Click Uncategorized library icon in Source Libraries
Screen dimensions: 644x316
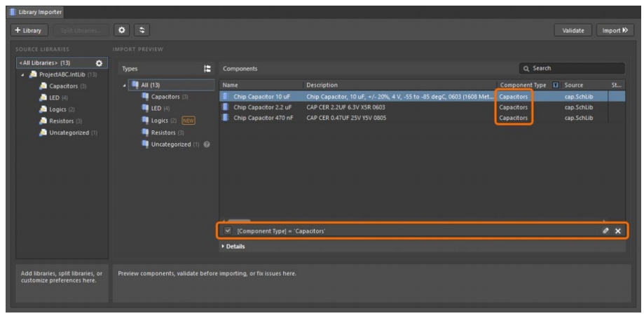(x=43, y=132)
